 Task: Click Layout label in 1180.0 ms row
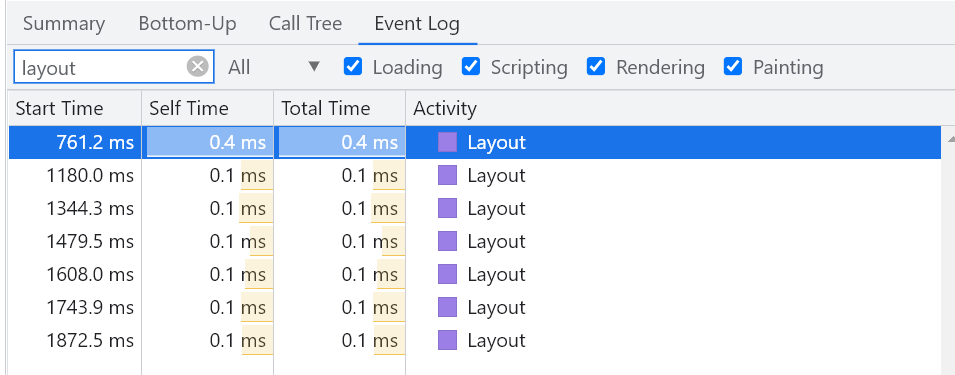496,176
